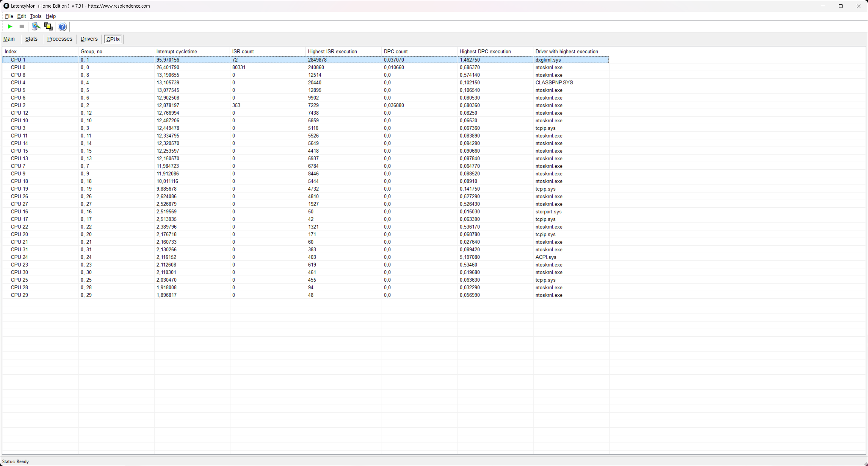Image resolution: width=868 pixels, height=466 pixels.
Task: Go to the Stats tab
Action: pos(31,39)
